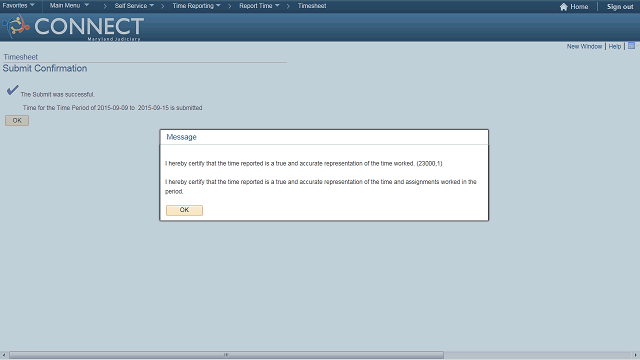Open the Favorites dropdown menu
The width and height of the screenshot is (640, 360).
point(18,6)
